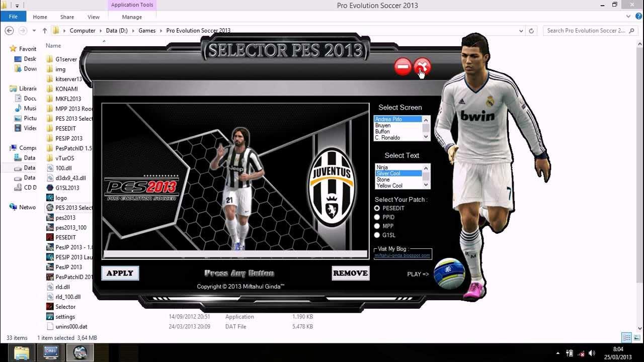Open the recent locations dropdown arrow
644x362 pixels.
[34, 31]
